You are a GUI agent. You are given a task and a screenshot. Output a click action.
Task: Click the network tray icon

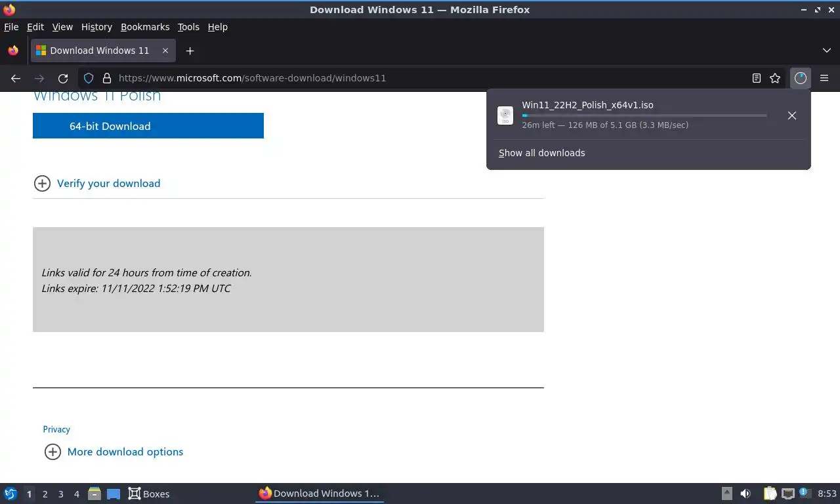[787, 493]
